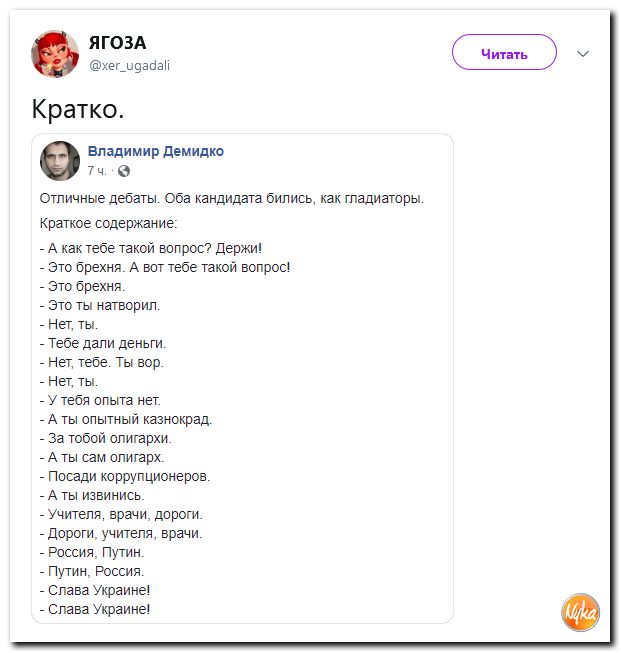This screenshot has height=653, width=621.
Task: Expand the tweet options chevron
Action: 583,54
